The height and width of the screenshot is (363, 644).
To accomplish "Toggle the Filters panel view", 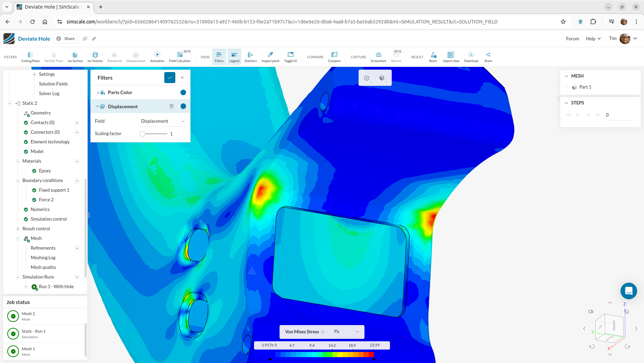I will coord(219,57).
